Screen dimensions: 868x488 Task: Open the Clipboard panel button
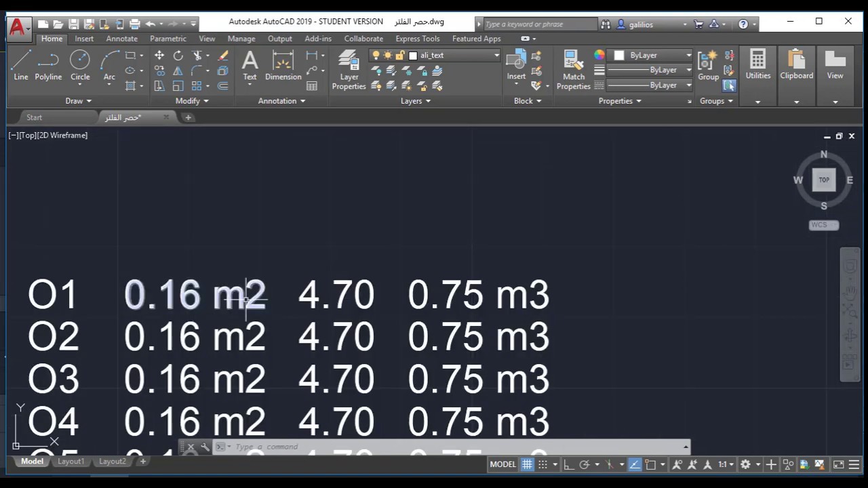pyautogui.click(x=796, y=75)
